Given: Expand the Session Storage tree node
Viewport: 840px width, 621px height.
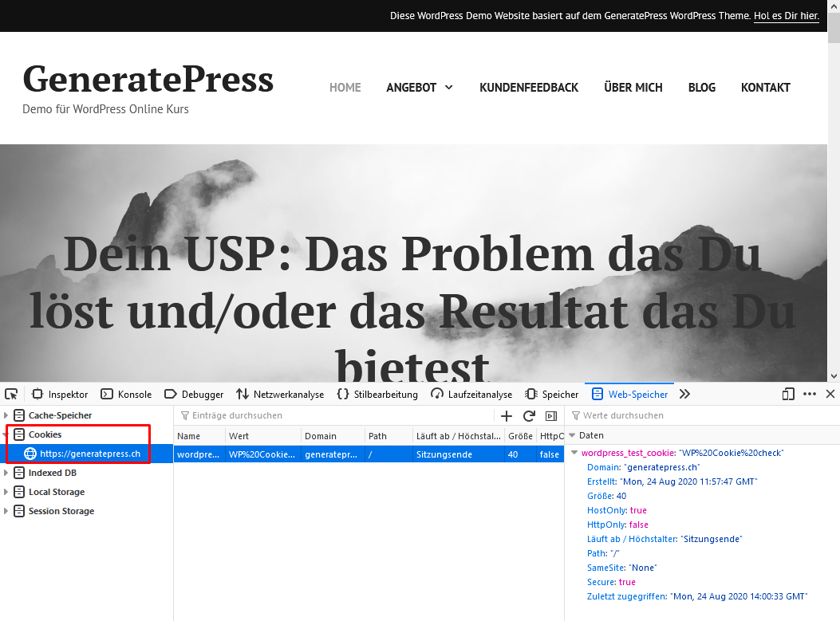Looking at the screenshot, I should (6, 511).
